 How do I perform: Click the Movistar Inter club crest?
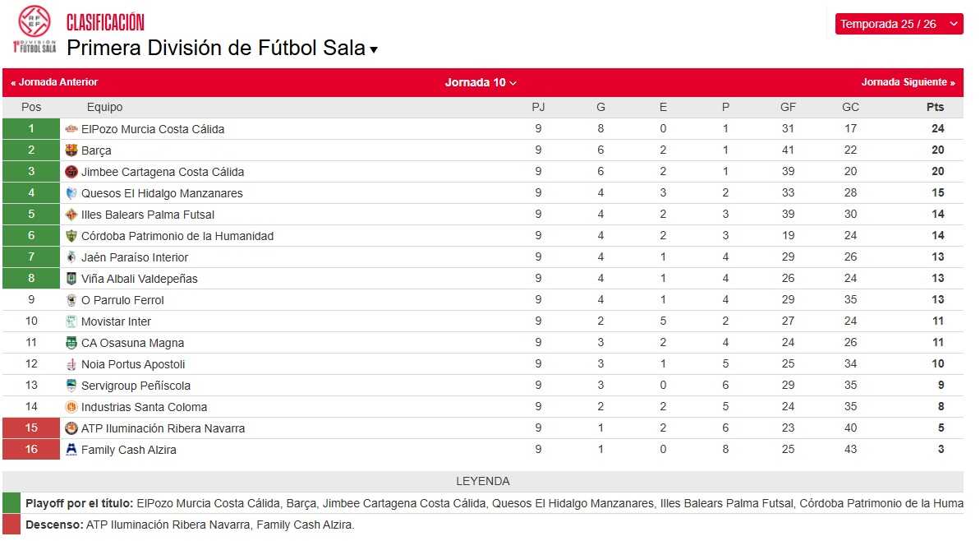[72, 321]
